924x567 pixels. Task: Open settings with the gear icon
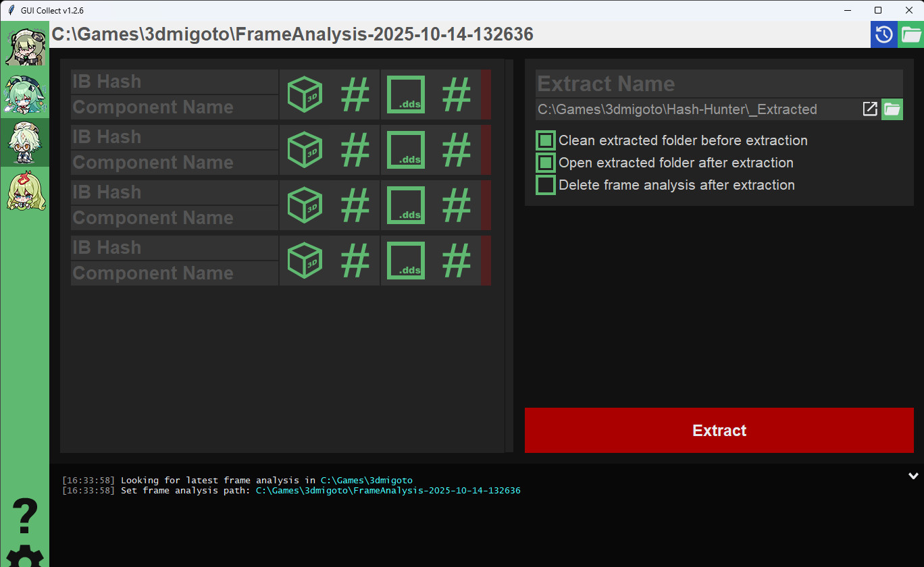[x=25, y=556]
